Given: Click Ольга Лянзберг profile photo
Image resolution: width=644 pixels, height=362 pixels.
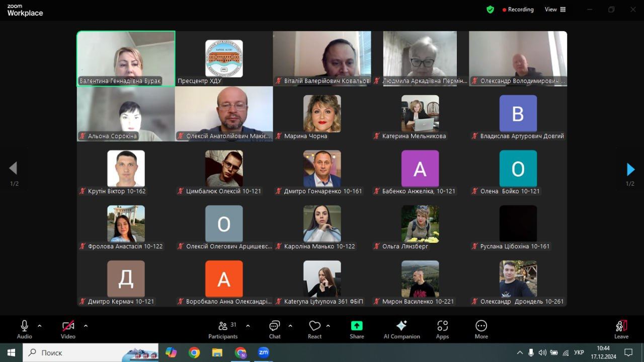Looking at the screenshot, I should coord(420,224).
